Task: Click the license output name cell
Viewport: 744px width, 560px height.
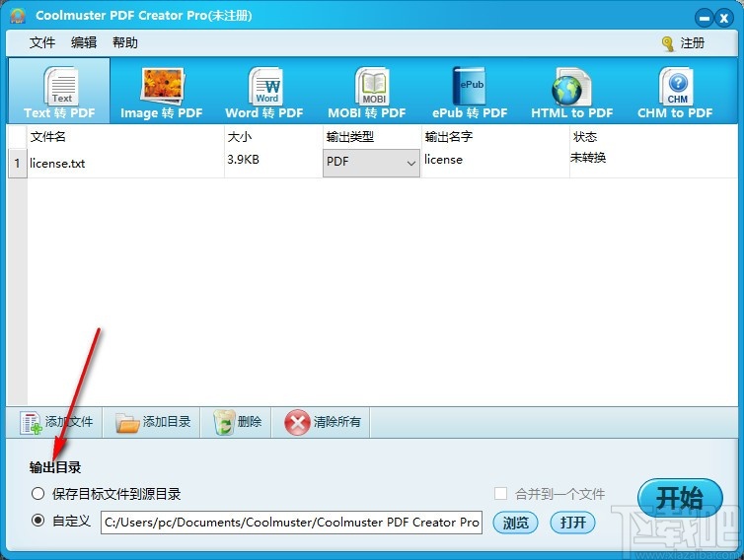Action: point(495,163)
